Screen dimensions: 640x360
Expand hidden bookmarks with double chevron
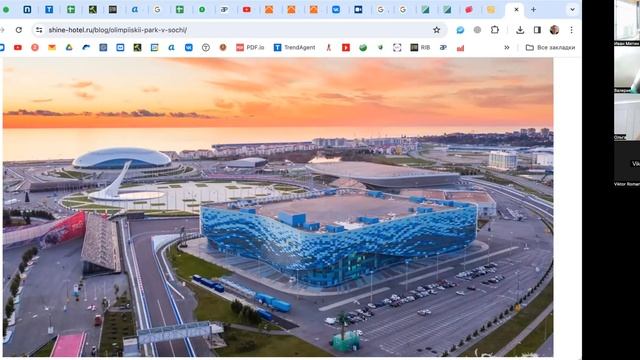(507, 48)
